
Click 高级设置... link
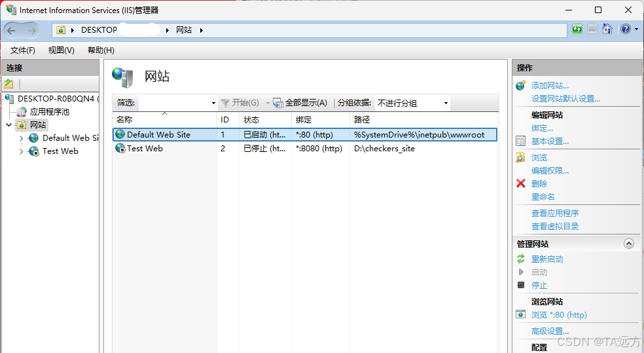[x=550, y=331]
